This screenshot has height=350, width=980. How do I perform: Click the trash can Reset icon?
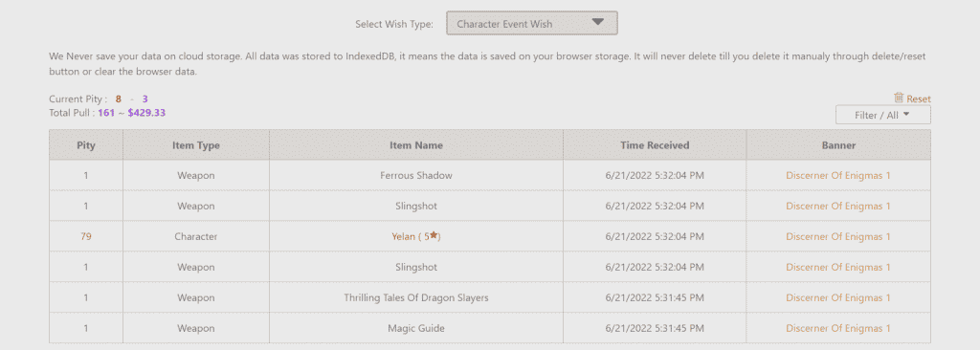coord(899,98)
